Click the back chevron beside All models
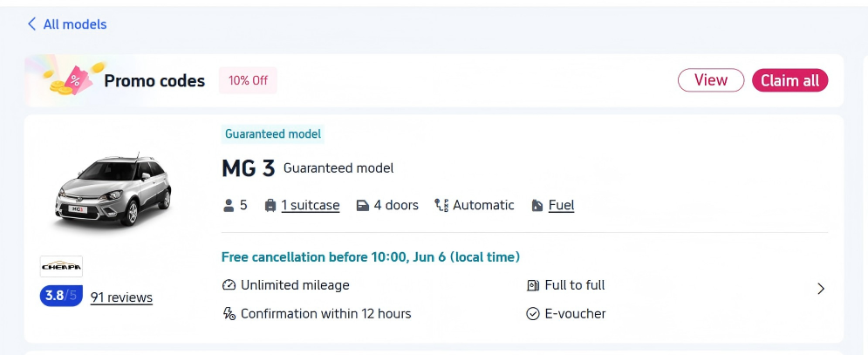The height and width of the screenshot is (355, 868). click(x=31, y=24)
